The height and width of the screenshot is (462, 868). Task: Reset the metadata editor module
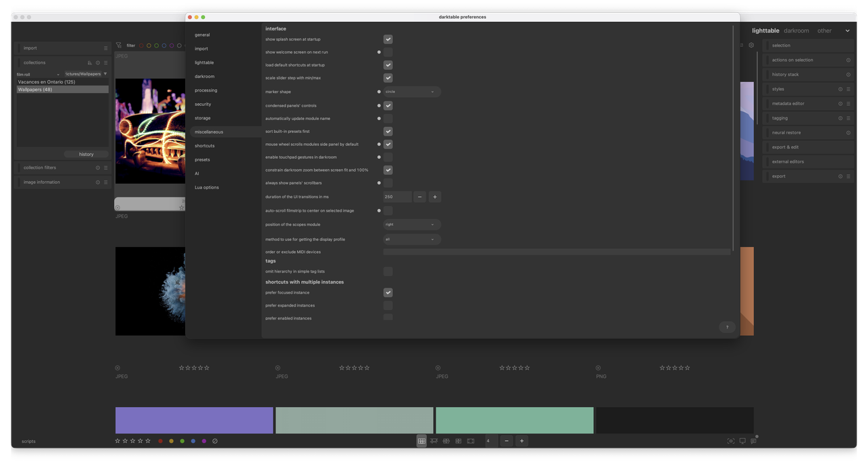click(840, 103)
